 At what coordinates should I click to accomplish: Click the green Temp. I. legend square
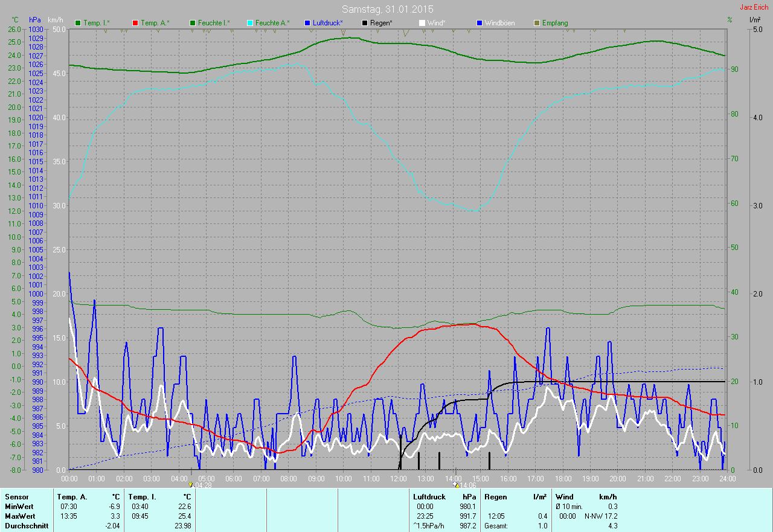coord(78,23)
